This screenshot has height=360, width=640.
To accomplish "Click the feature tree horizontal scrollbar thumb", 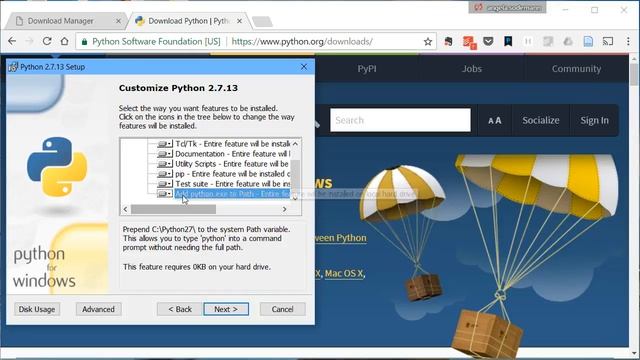I will tap(173, 209).
